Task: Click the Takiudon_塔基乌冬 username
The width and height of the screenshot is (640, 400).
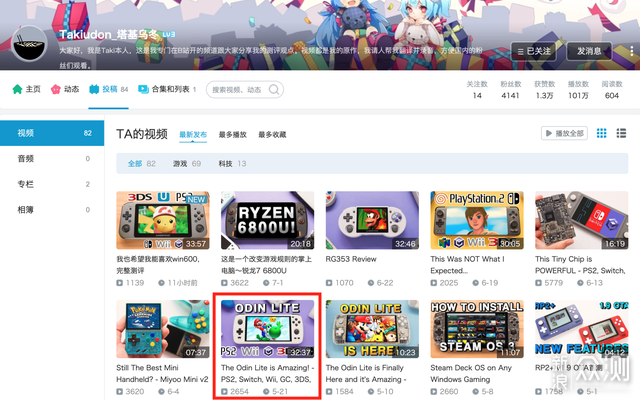Action: 109,34
